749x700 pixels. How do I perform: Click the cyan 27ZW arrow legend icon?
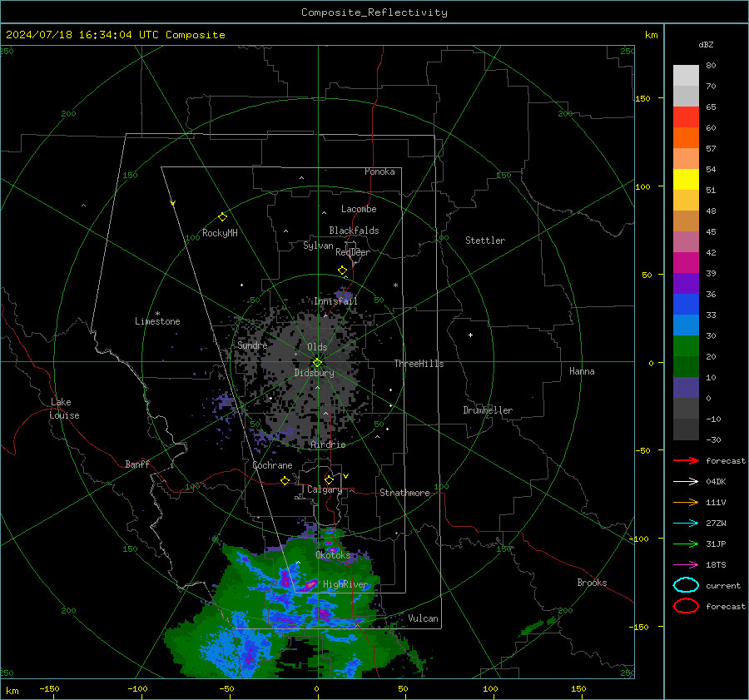click(686, 524)
